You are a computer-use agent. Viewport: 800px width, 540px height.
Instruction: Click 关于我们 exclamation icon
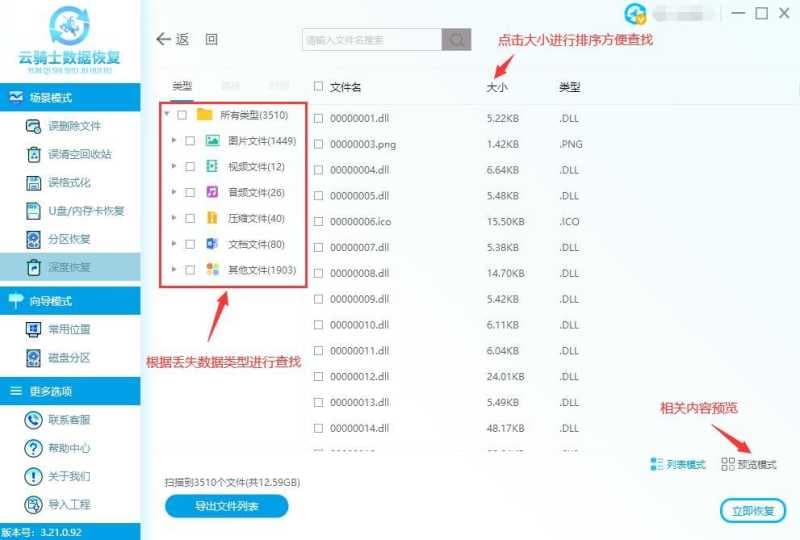pos(33,477)
